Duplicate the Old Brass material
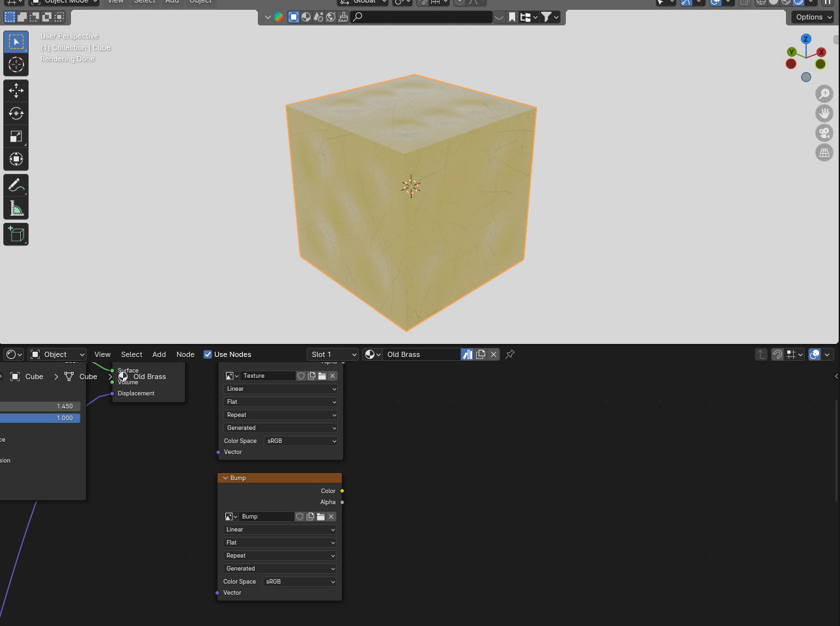This screenshot has width=840, height=626. (481, 354)
